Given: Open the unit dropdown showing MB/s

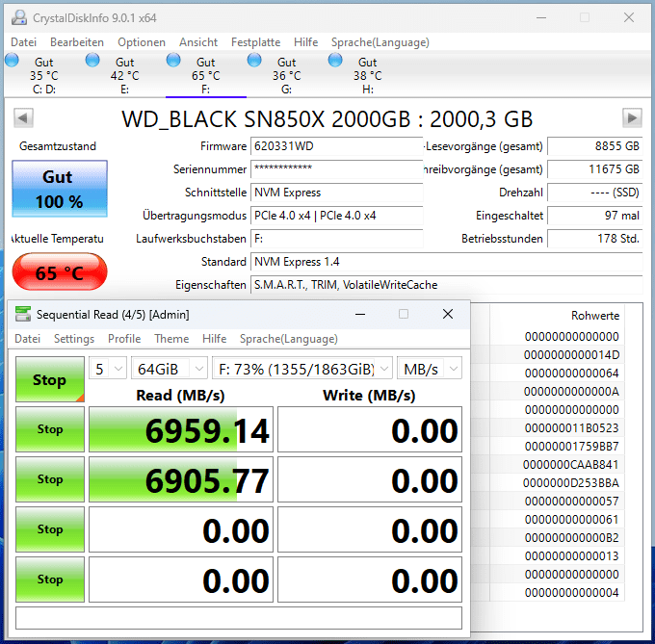Looking at the screenshot, I should click(x=430, y=369).
